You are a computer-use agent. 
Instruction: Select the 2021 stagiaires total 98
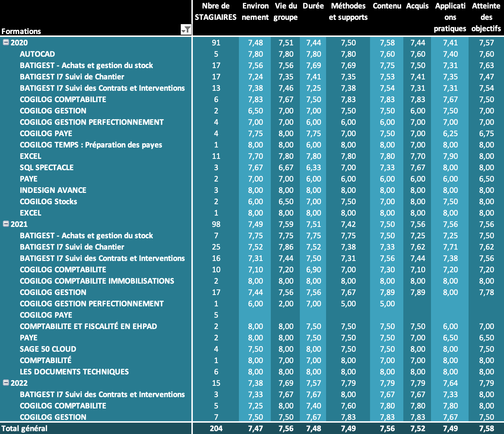click(216, 224)
